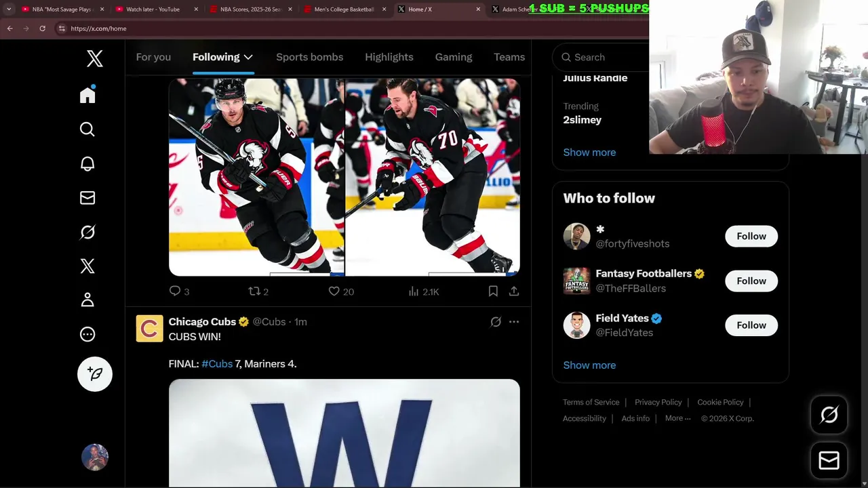Screen dimensions: 868x488
Task: Repost the hockey post with 2 reposts
Action: click(258, 291)
